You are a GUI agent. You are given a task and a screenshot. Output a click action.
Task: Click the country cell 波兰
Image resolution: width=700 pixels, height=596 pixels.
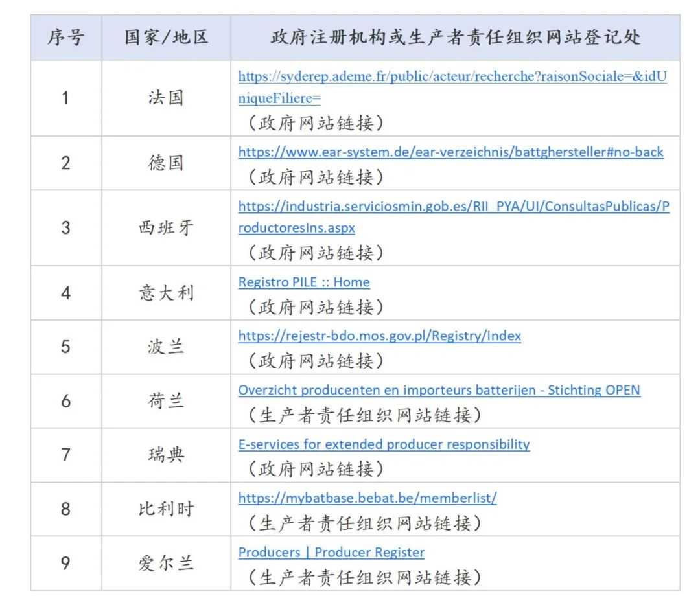coord(166,347)
